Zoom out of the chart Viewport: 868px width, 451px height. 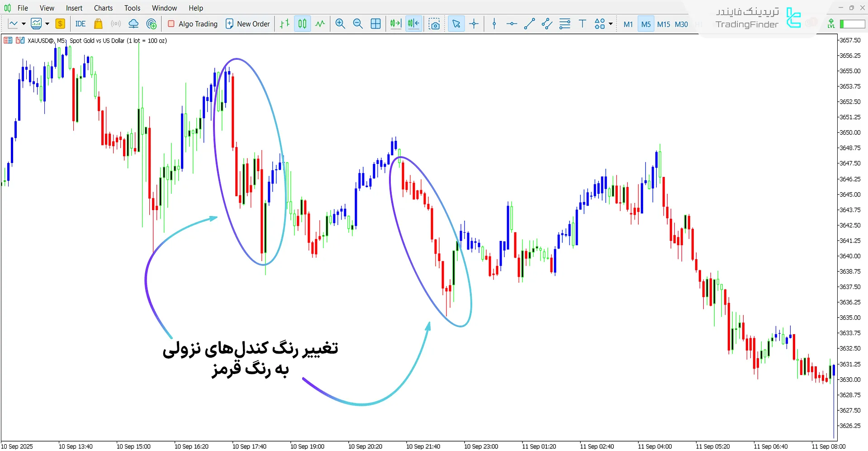point(358,24)
